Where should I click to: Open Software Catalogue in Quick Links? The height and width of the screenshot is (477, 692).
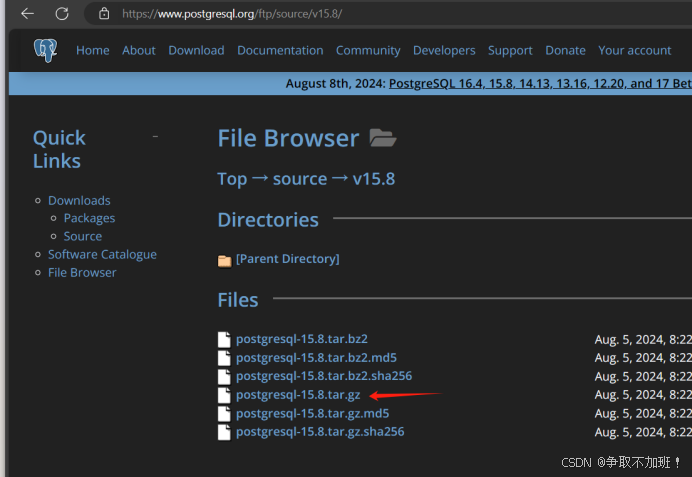click(x=102, y=255)
